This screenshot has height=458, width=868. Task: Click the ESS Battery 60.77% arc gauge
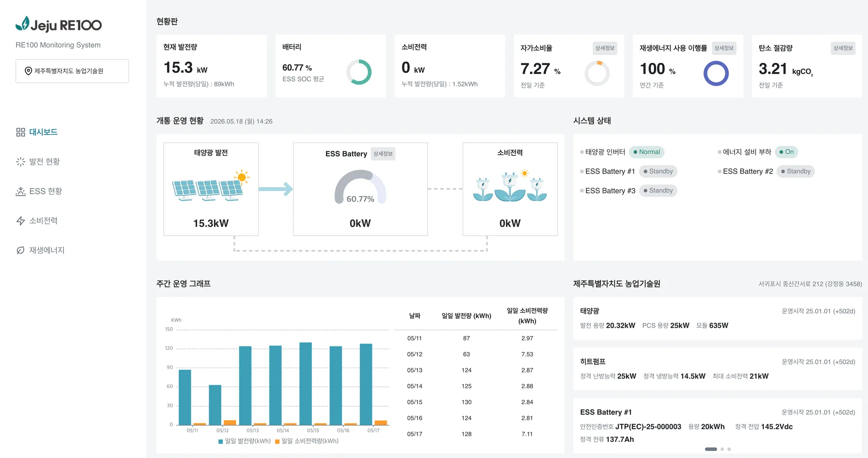tap(360, 187)
